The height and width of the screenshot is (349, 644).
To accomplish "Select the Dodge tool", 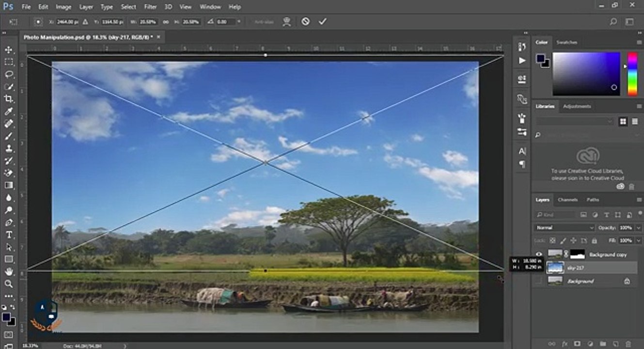I will click(x=9, y=210).
